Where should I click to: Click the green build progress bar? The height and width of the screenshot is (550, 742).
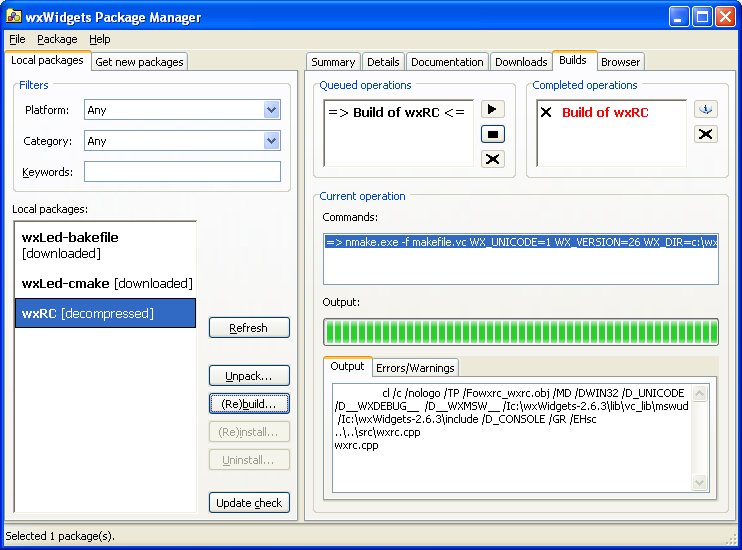point(521,332)
